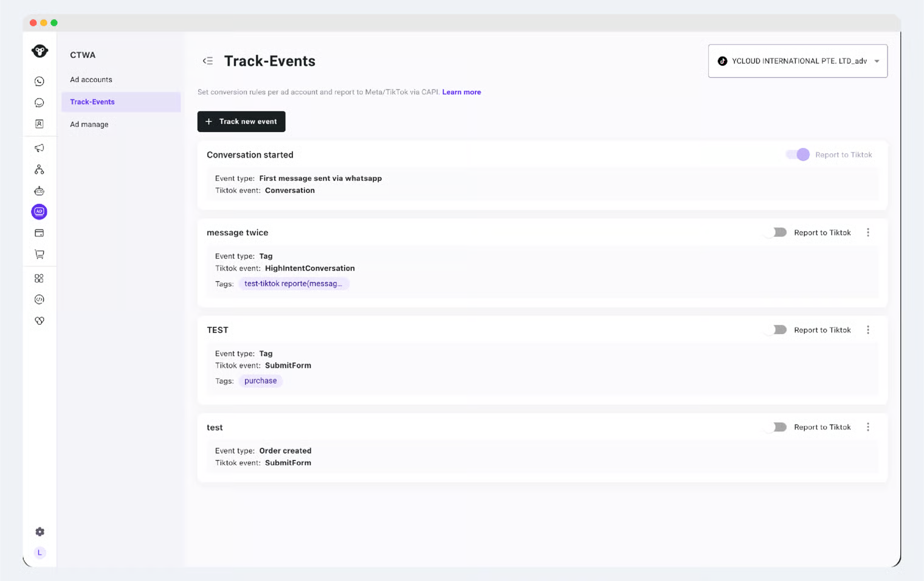Toggle Report to Tiktok for message twice
Screen dimensions: 924x581
click(x=776, y=232)
